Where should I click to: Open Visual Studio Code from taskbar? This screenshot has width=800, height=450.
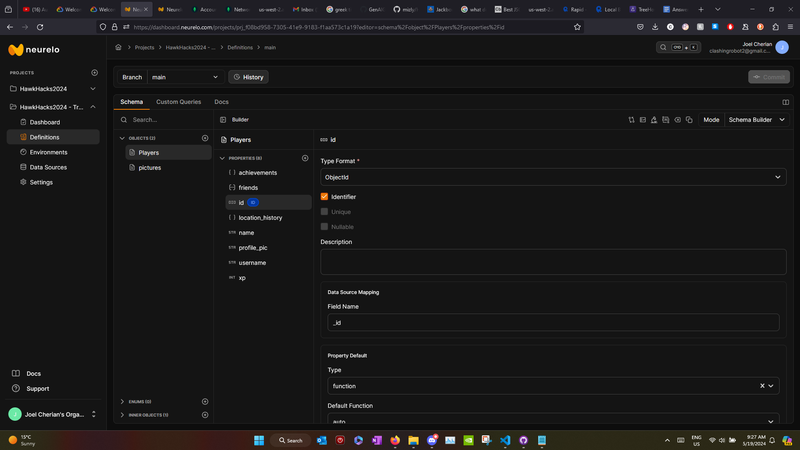pyautogui.click(x=505, y=440)
